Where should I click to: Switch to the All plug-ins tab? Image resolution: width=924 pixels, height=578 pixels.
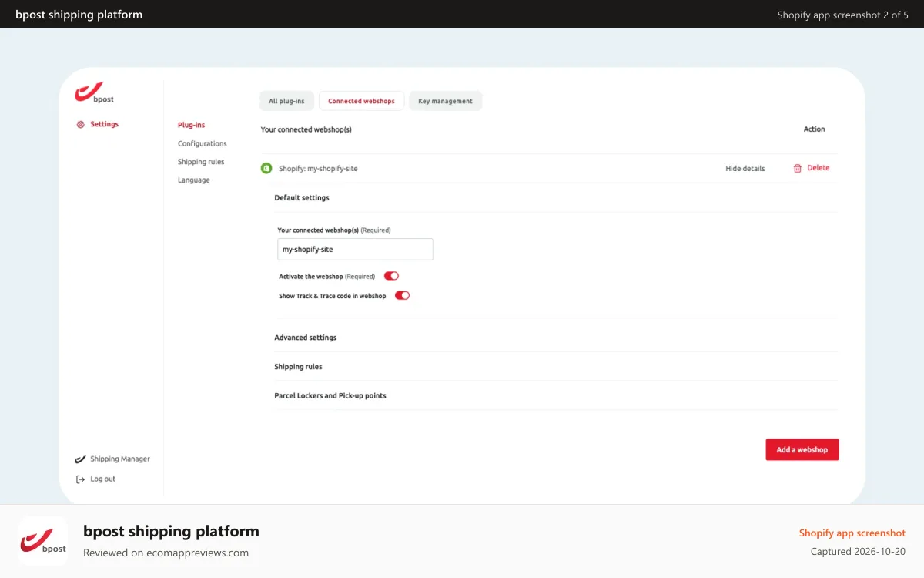[x=286, y=101]
